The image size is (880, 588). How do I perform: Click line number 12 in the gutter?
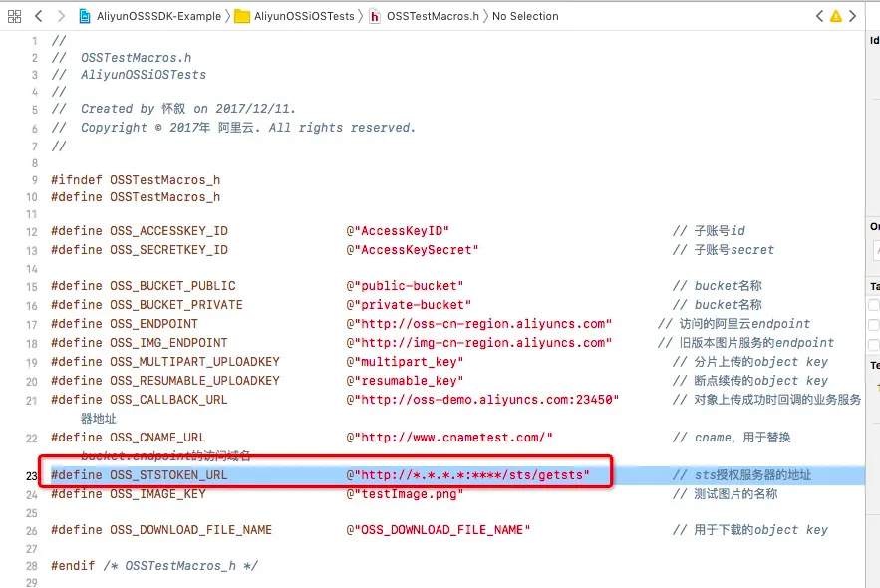(32, 232)
